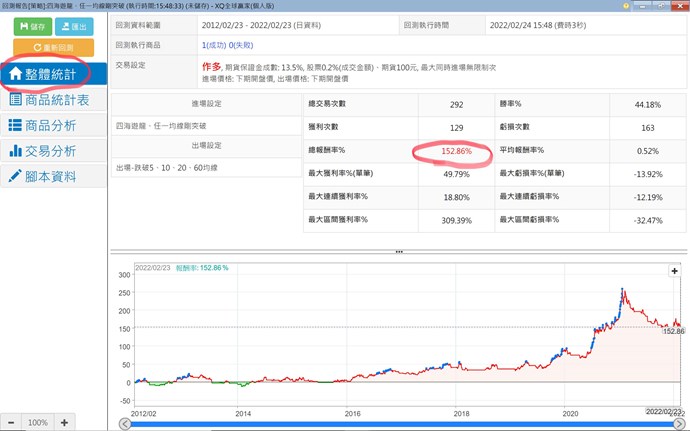Click the green 儲存 save button

(31, 26)
